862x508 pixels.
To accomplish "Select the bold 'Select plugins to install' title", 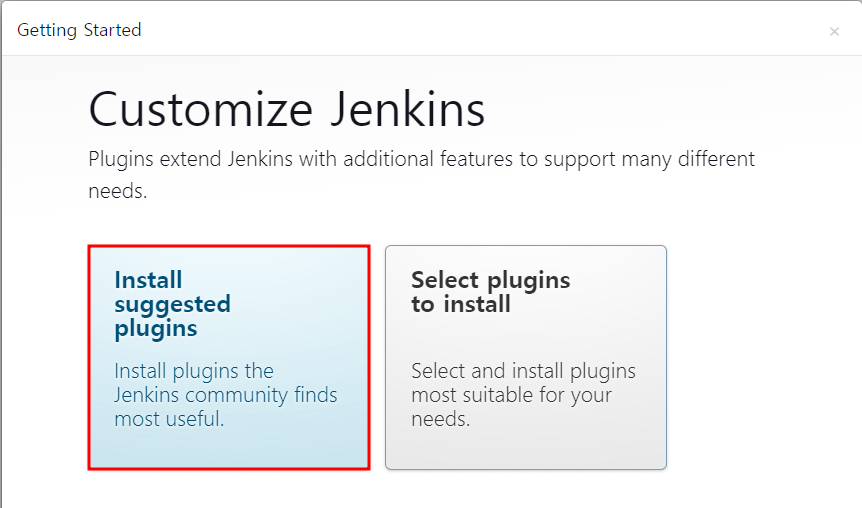I will click(491, 292).
